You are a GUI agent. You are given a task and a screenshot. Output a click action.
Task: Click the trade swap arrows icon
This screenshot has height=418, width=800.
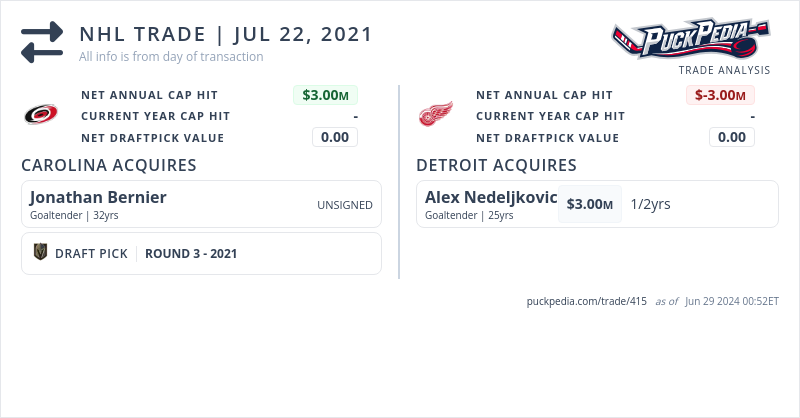[x=42, y=43]
